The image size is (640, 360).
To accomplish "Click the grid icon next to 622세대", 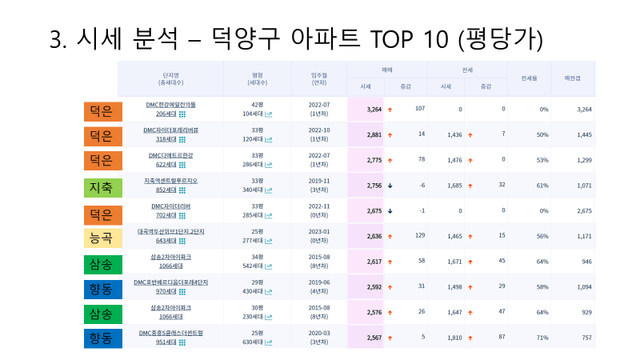I will tap(182, 165).
